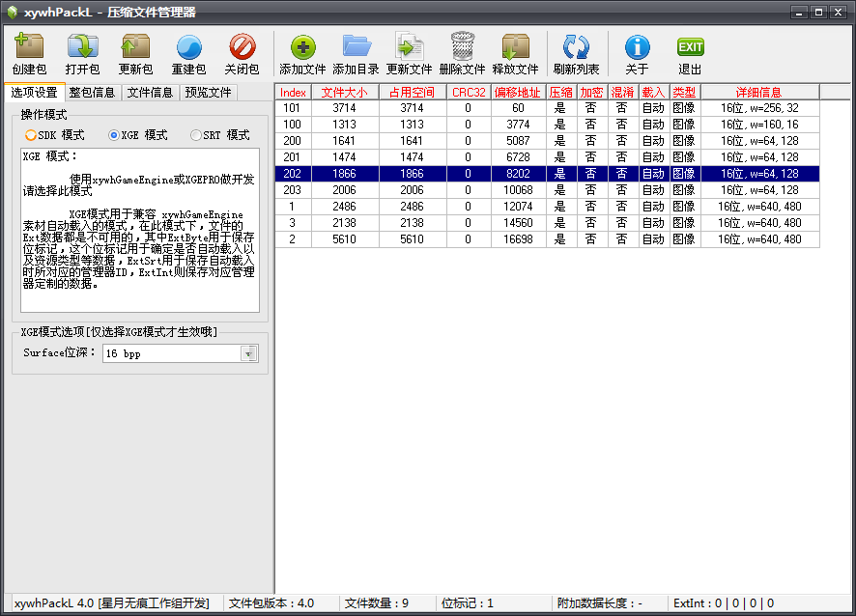Close the package with 关闭包 icon

(x=242, y=53)
